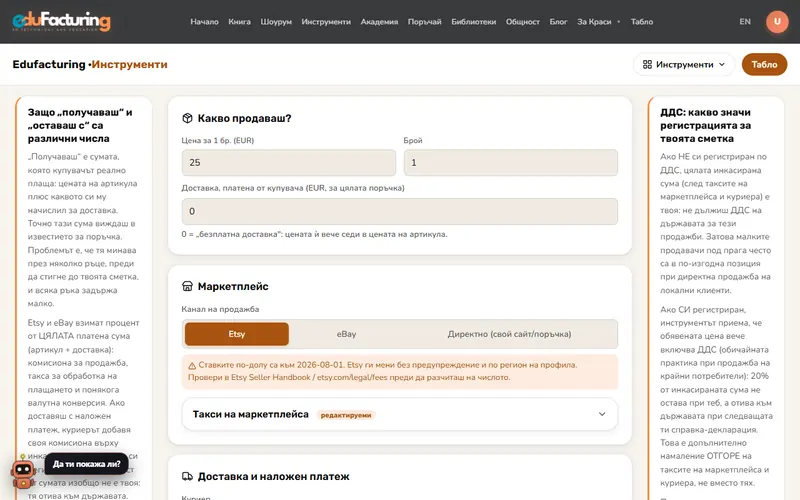The image size is (800, 500).
Task: Open Инструменти in the top navigation
Action: pos(326,21)
